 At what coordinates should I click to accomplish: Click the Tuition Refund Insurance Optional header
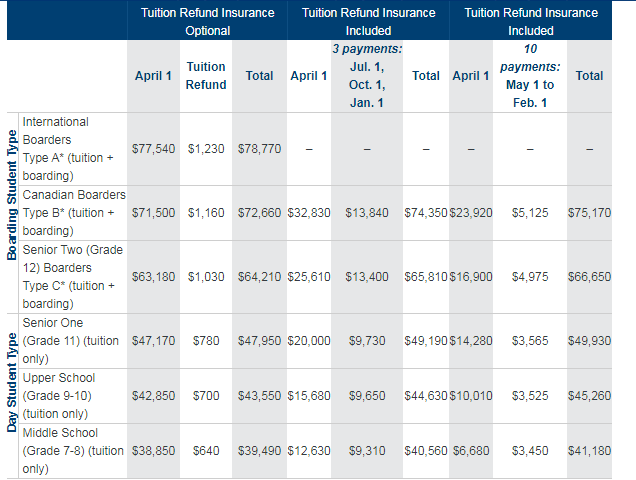click(x=206, y=21)
